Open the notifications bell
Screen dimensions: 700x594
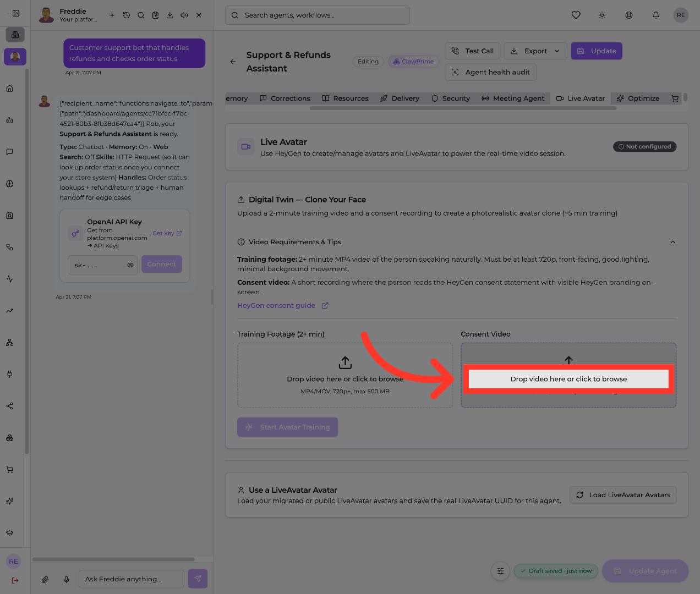click(x=656, y=15)
